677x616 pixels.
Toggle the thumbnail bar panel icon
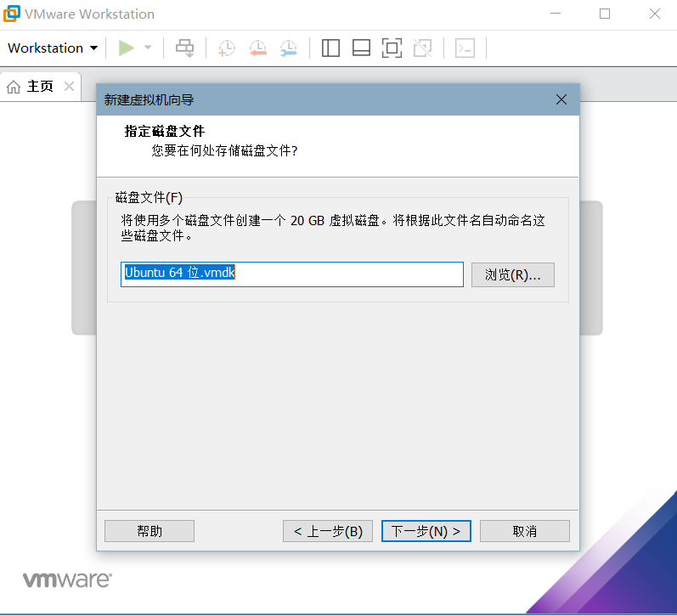point(361,48)
